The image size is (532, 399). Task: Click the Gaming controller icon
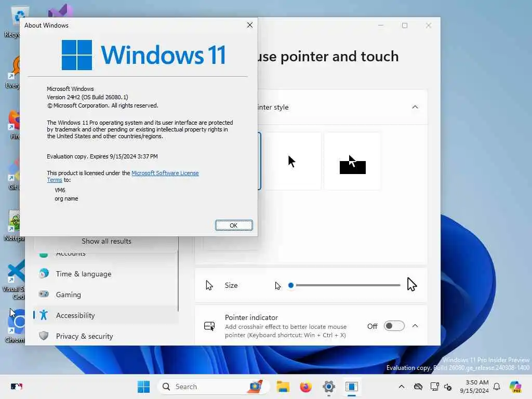(x=44, y=294)
